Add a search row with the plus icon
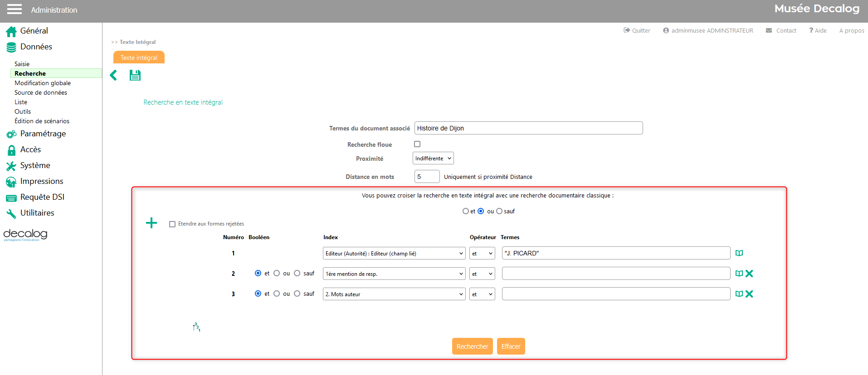The width and height of the screenshot is (868, 375). click(151, 223)
